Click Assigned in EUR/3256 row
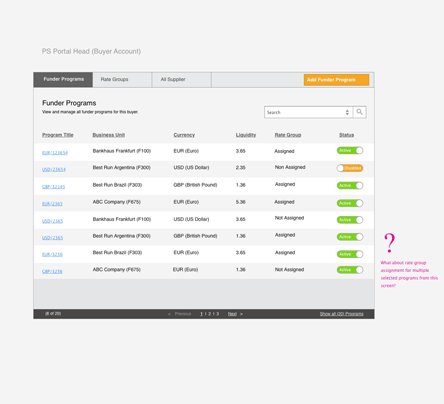Screen dimensions: 444x404 pos(285,253)
